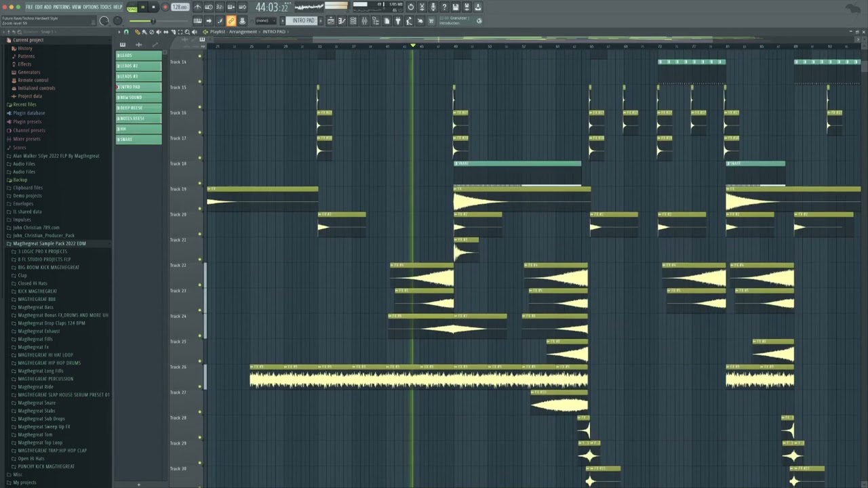Image resolution: width=868 pixels, height=488 pixels.
Task: Open the plugin picker plug icon
Action: (x=398, y=20)
